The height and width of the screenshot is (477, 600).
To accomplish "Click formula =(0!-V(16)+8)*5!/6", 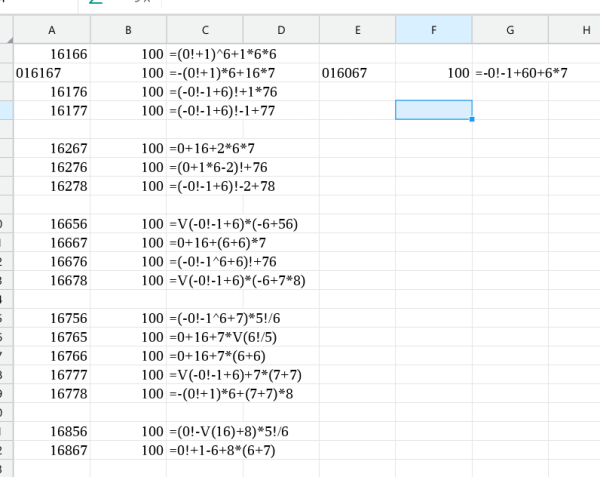I will pyautogui.click(x=229, y=431).
